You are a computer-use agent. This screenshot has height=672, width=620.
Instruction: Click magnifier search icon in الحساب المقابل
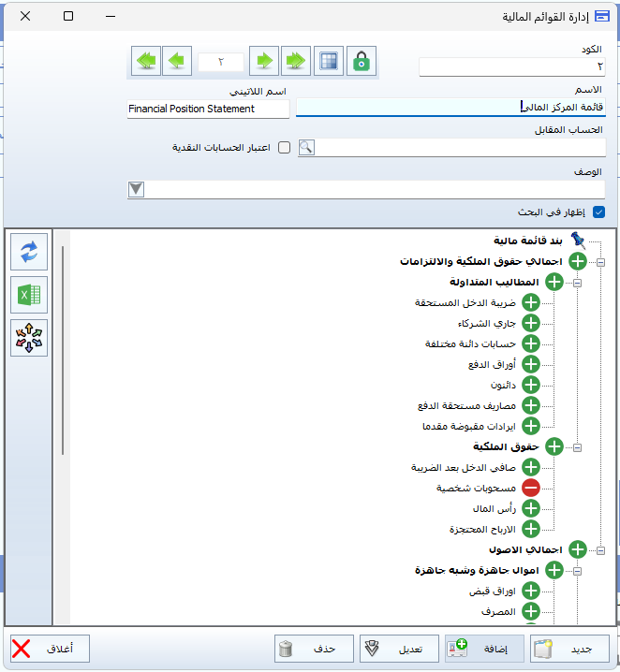point(306,148)
